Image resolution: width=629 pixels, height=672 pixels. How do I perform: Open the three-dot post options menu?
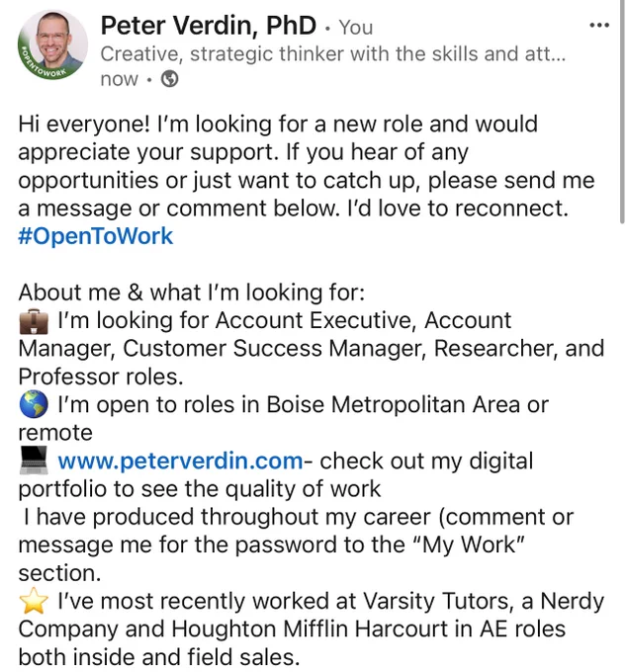(599, 26)
